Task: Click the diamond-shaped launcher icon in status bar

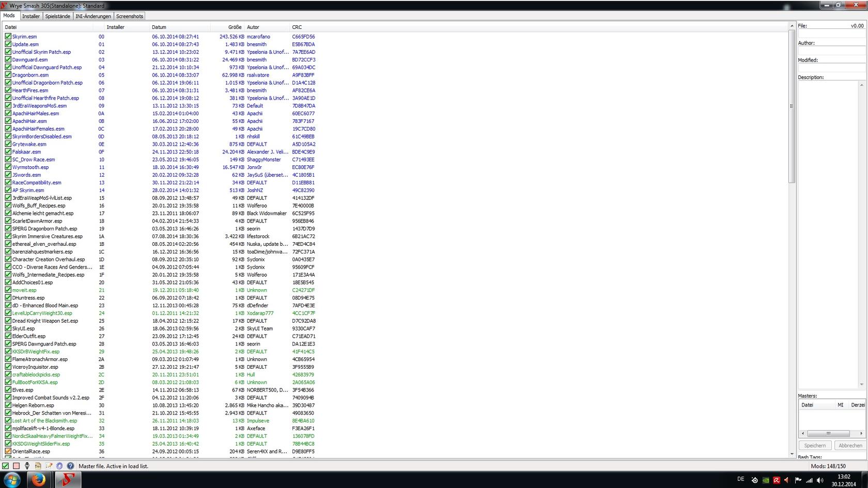Action: pos(27,466)
